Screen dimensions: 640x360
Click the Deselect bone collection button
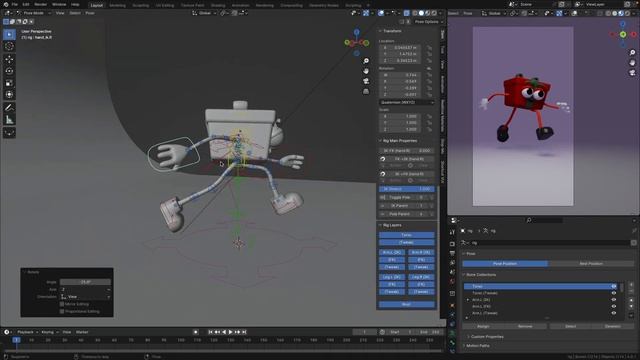pos(613,327)
